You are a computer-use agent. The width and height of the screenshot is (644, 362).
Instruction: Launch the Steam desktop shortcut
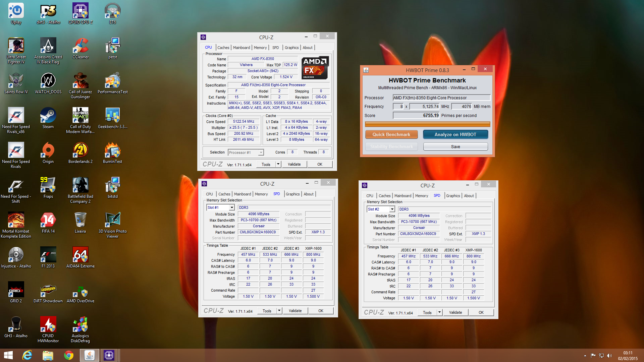(x=48, y=118)
